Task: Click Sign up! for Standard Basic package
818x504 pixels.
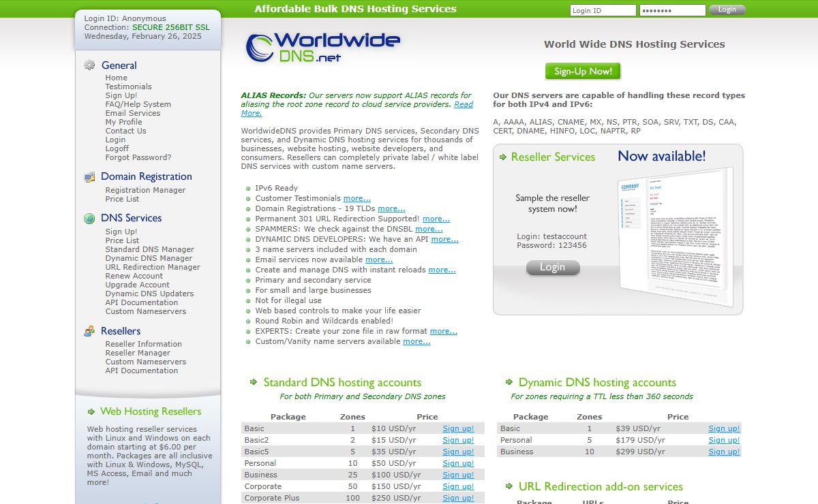Action: pos(458,428)
